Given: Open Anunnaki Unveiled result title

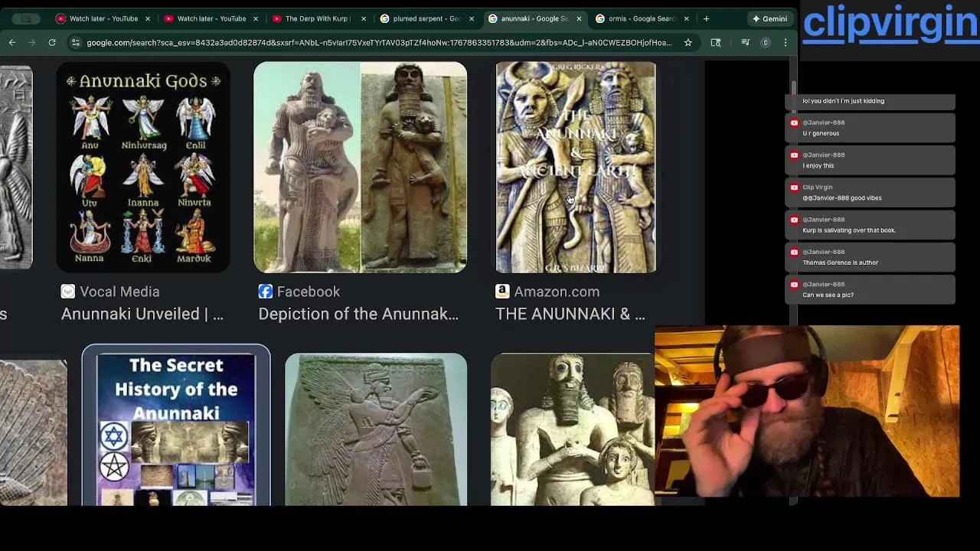Looking at the screenshot, I should pyautogui.click(x=142, y=314).
